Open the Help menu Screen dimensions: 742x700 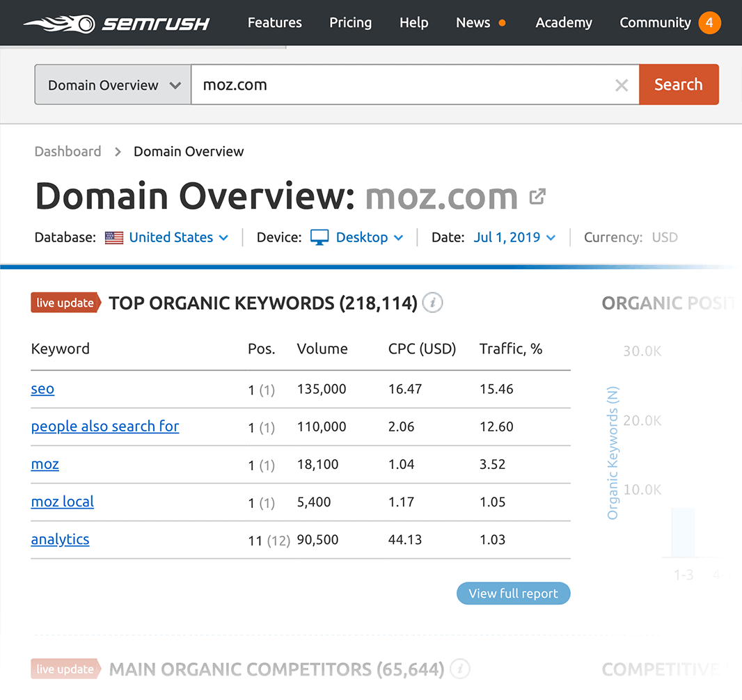click(413, 23)
